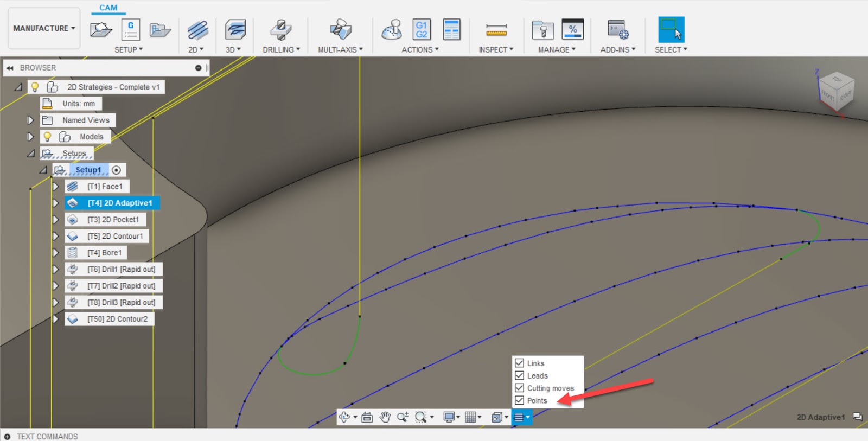Screen dimensions: 868x441
Task: Toggle the Cutting moves checkbox
Action: pyautogui.click(x=519, y=388)
